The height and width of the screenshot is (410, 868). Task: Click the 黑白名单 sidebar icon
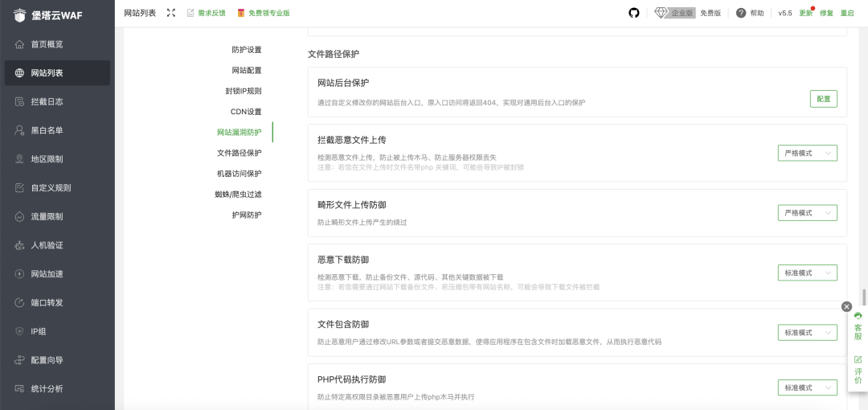tap(20, 130)
